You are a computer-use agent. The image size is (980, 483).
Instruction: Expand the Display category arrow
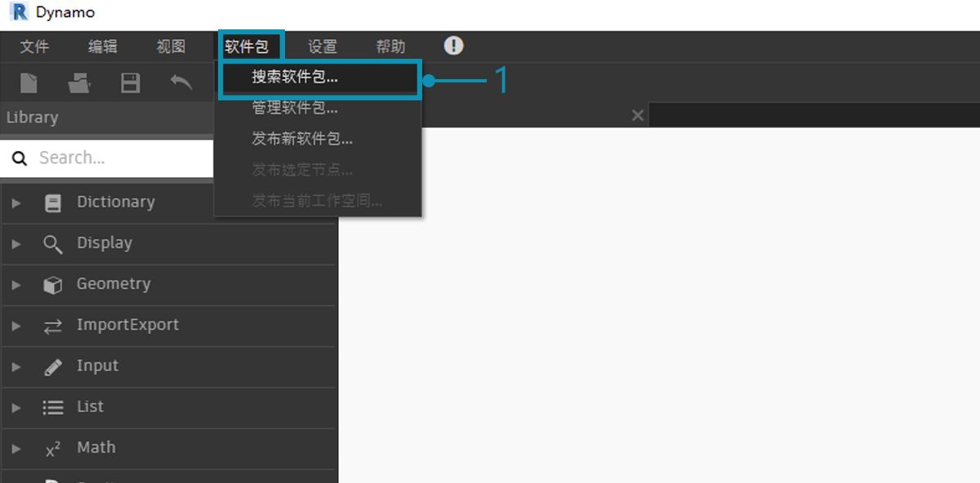pos(16,244)
